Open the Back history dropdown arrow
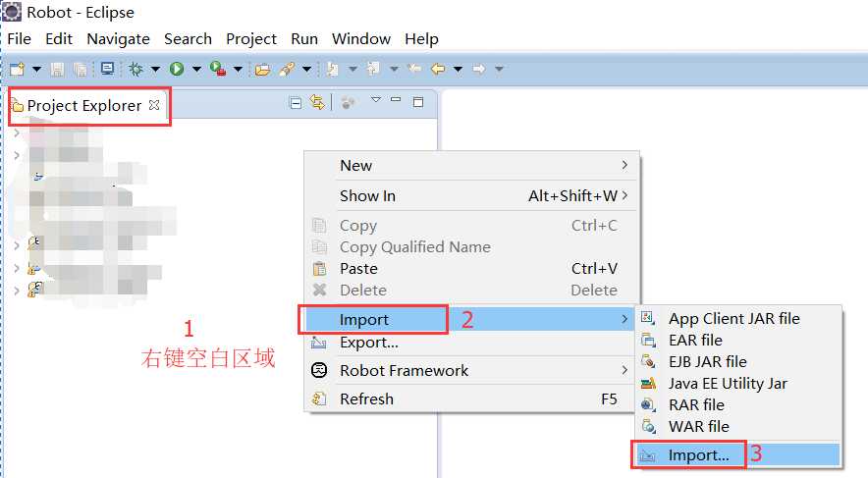The width and height of the screenshot is (868, 478). point(458,69)
